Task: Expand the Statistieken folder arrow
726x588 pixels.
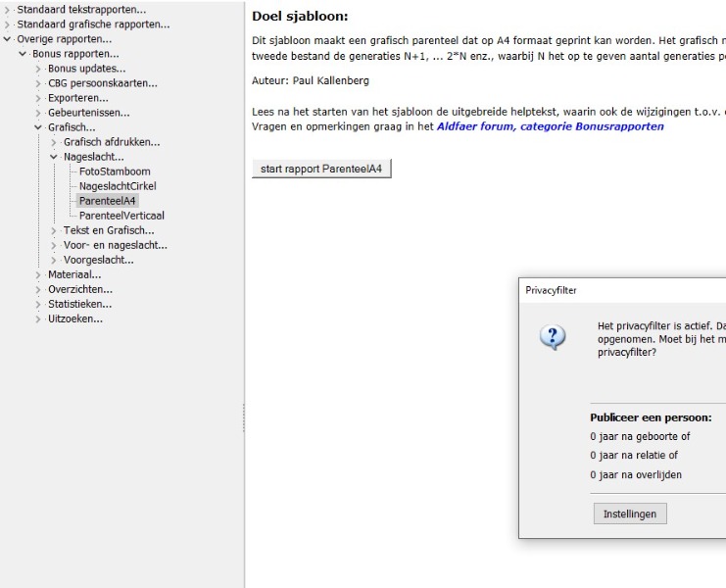Action: 39,304
